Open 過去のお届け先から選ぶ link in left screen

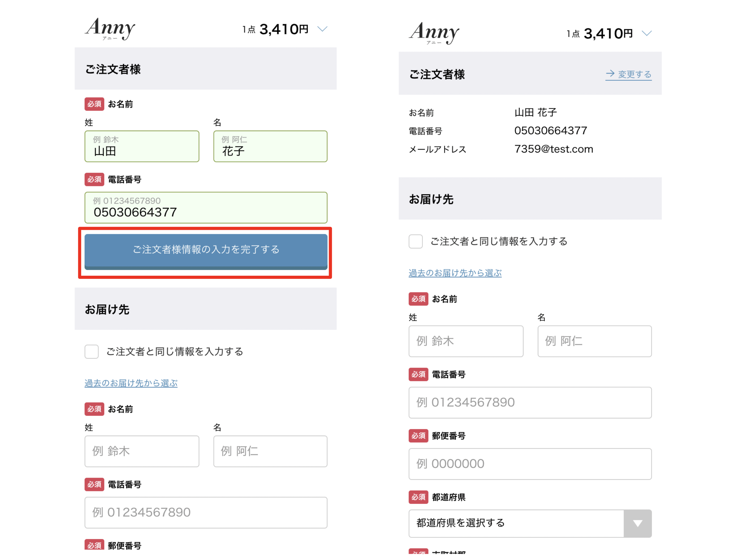tap(131, 383)
